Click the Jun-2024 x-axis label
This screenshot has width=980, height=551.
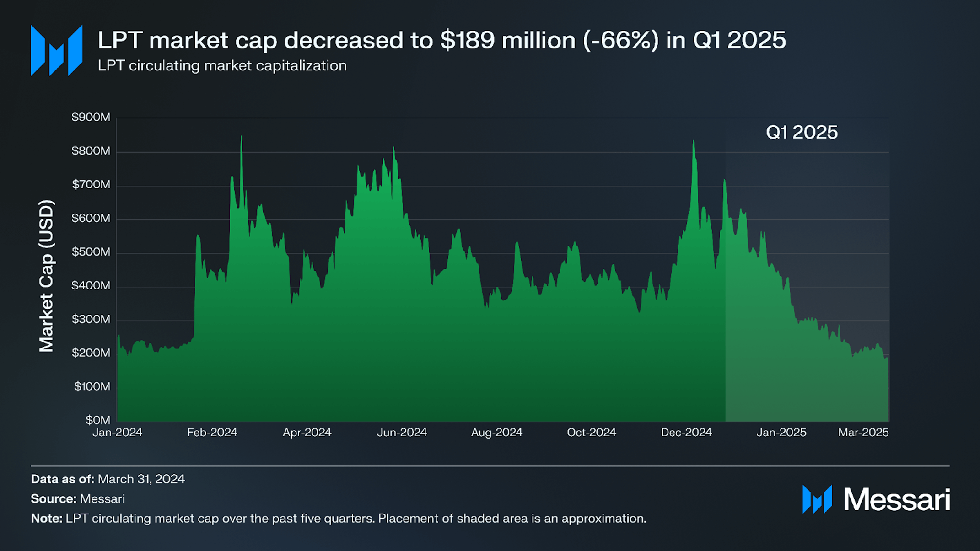coord(402,433)
